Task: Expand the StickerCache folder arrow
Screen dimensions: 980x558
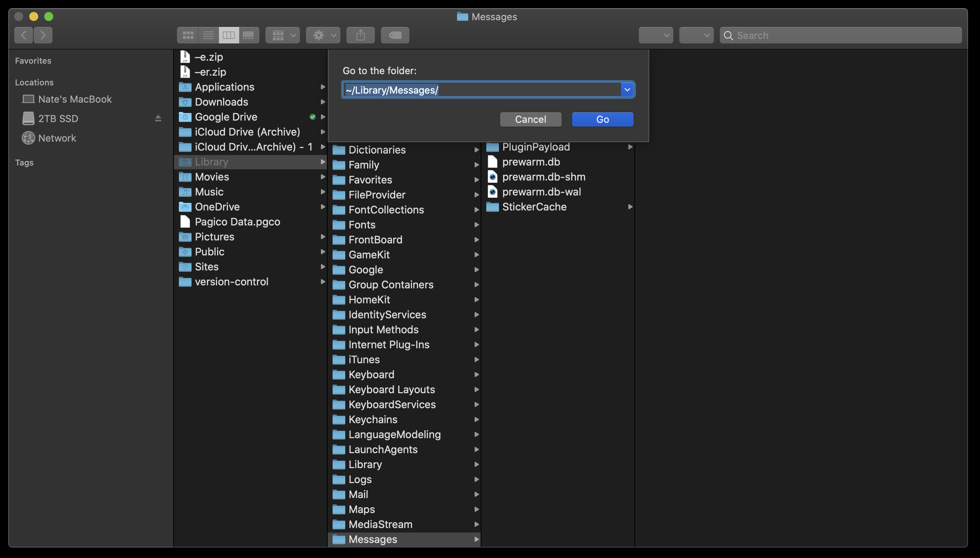Action: coord(629,207)
